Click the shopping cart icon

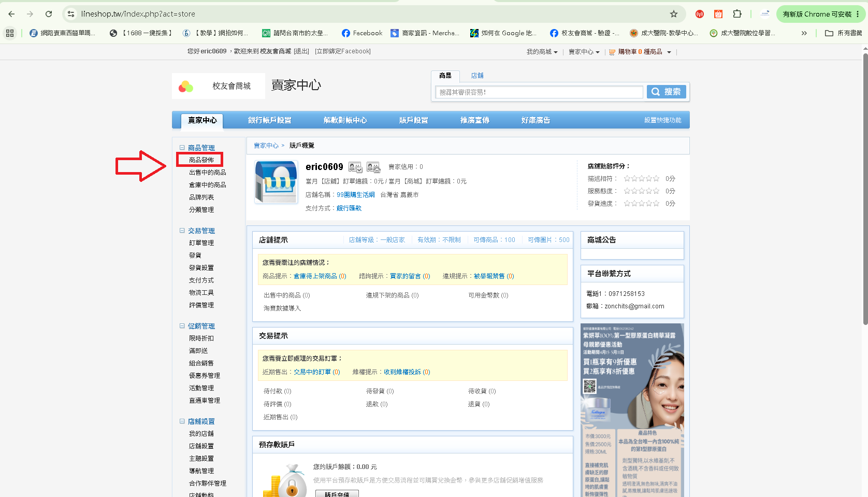tap(612, 52)
